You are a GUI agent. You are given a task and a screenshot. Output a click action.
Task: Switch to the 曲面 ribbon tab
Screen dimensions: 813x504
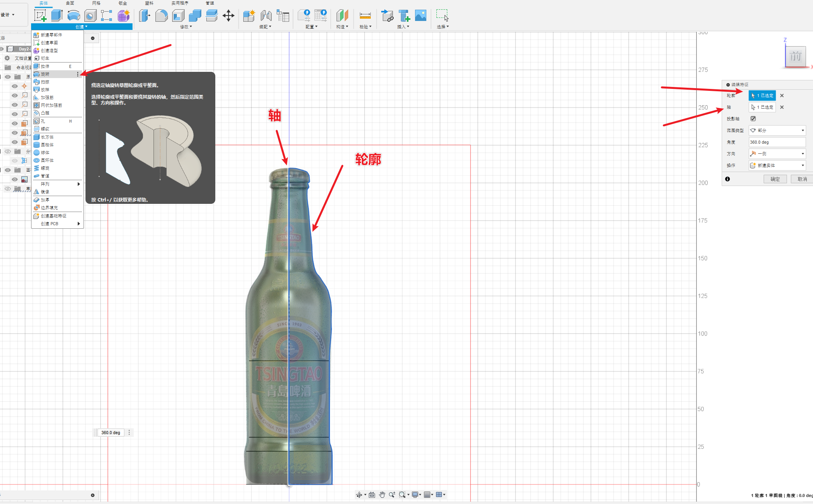tap(70, 3)
